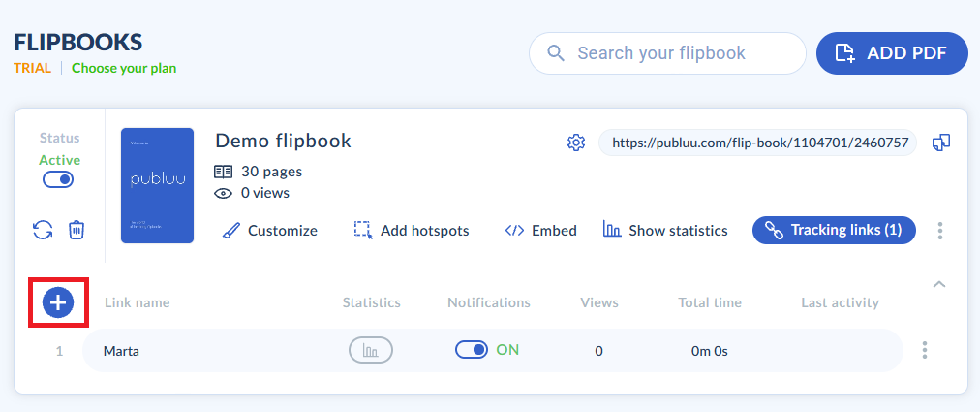Click the ADD PDF button
Screen dimensions: 980x412
point(892,53)
